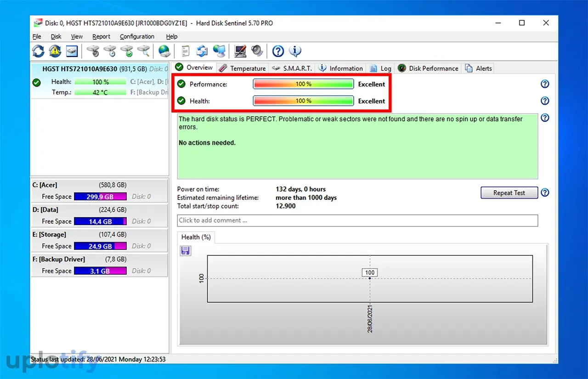Click the disk with stethoscope test icon
This screenshot has width=588, height=379.
(x=93, y=51)
